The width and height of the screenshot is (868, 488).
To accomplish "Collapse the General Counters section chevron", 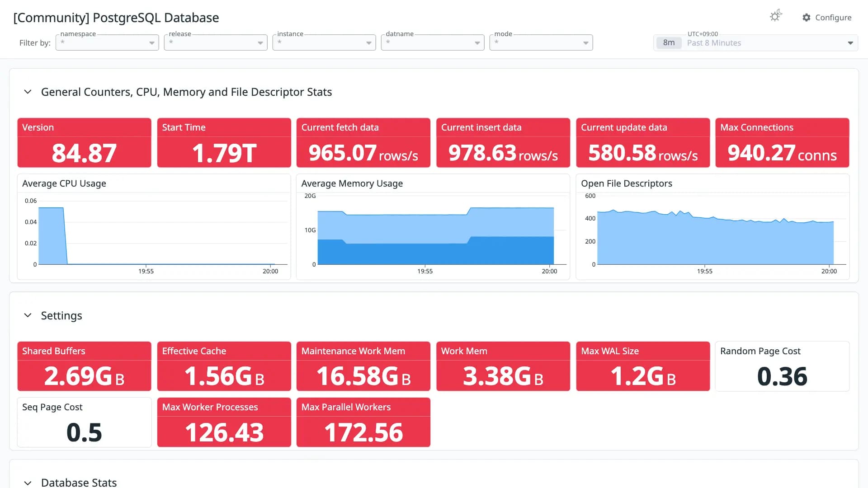I will 28,92.
